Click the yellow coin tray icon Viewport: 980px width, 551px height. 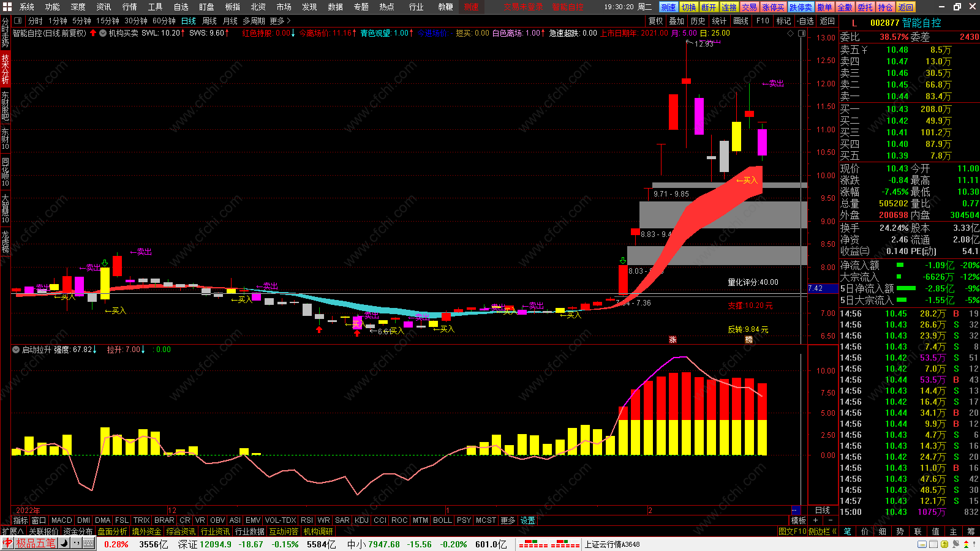[x=944, y=544]
